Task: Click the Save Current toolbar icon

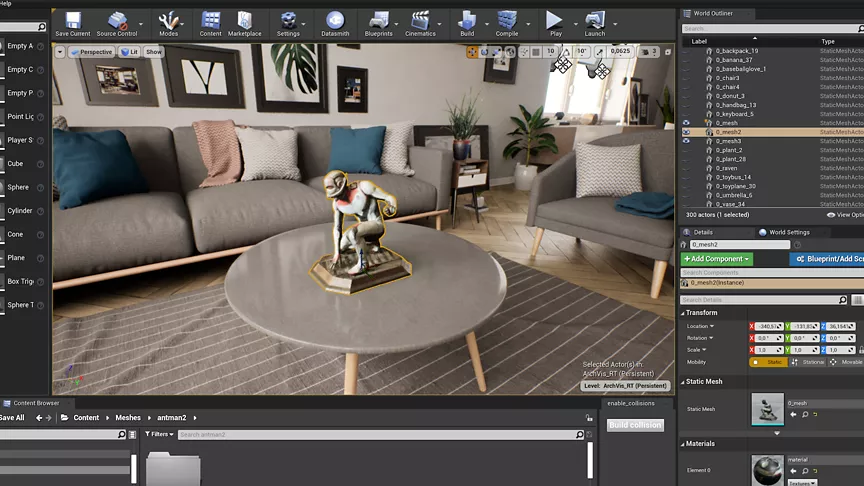Action: [73, 24]
